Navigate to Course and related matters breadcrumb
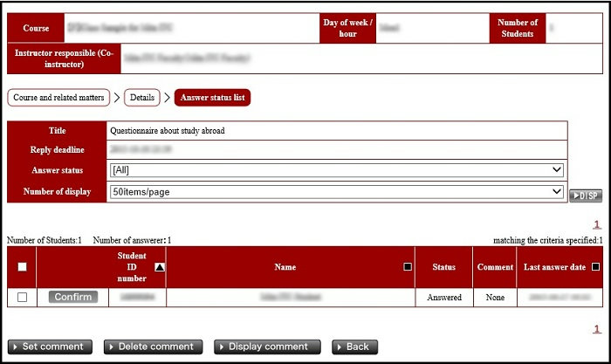611x364 pixels. point(59,98)
